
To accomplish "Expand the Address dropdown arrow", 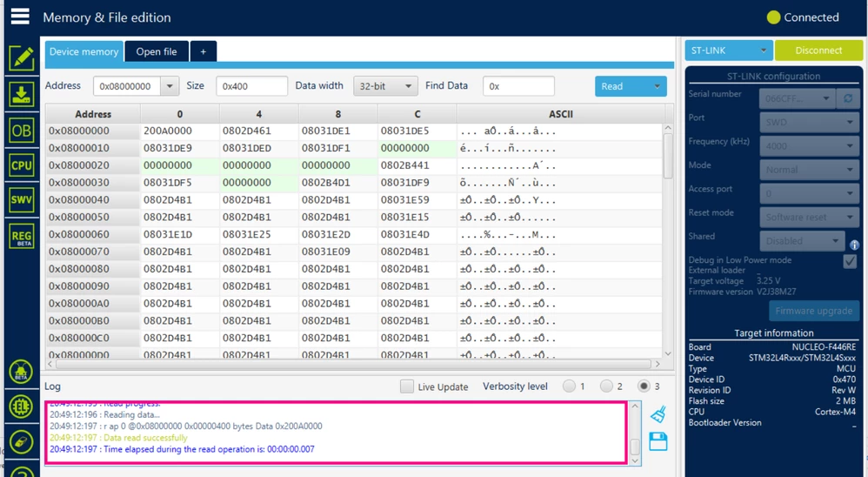I will (x=170, y=86).
